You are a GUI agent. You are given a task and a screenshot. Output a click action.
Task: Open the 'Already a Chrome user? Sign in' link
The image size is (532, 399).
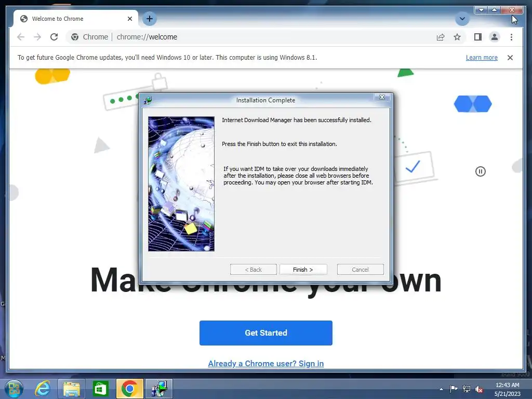265,363
